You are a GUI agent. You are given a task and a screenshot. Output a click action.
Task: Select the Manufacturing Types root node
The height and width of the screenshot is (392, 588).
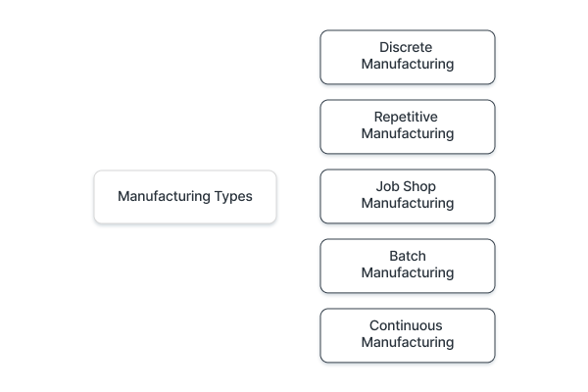coord(185,197)
